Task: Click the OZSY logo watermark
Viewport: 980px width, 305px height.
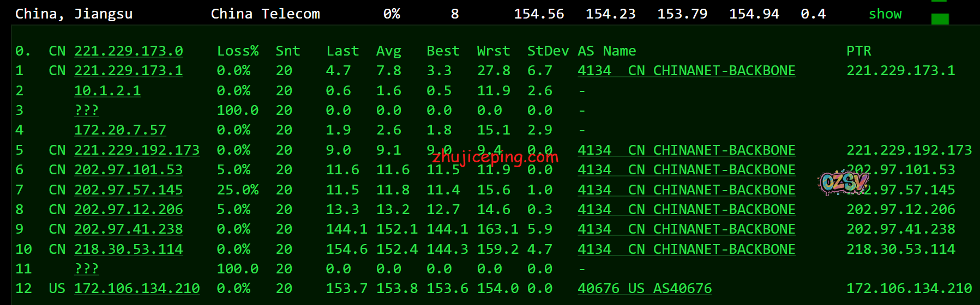Action: click(843, 182)
